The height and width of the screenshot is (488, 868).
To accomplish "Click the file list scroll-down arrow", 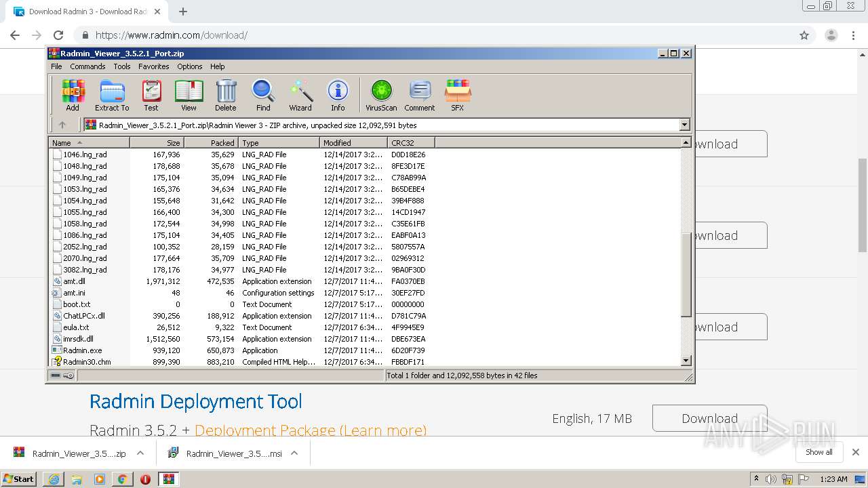I will tap(686, 361).
